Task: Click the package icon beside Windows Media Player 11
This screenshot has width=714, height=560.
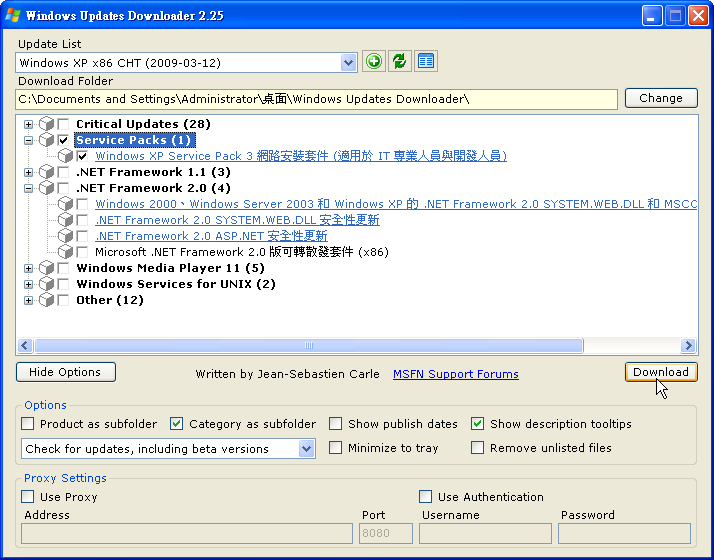Action: [x=46, y=268]
